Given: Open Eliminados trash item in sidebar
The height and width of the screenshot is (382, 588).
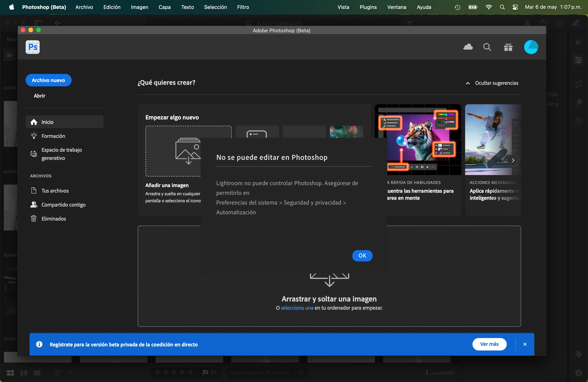Looking at the screenshot, I should [53, 219].
